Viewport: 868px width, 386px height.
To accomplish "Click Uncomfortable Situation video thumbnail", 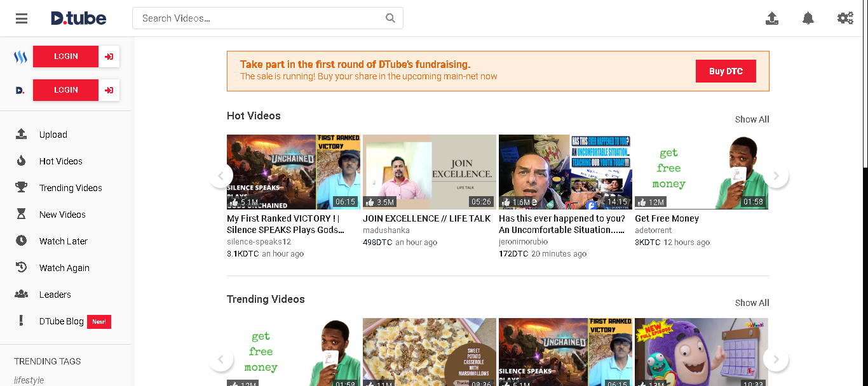I will [x=566, y=171].
